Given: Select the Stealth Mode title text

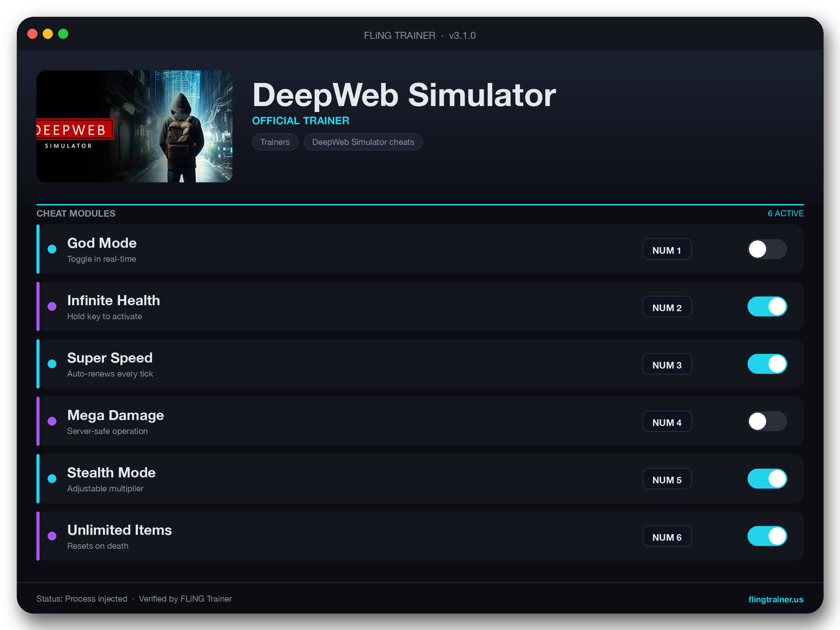Looking at the screenshot, I should pyautogui.click(x=111, y=473).
